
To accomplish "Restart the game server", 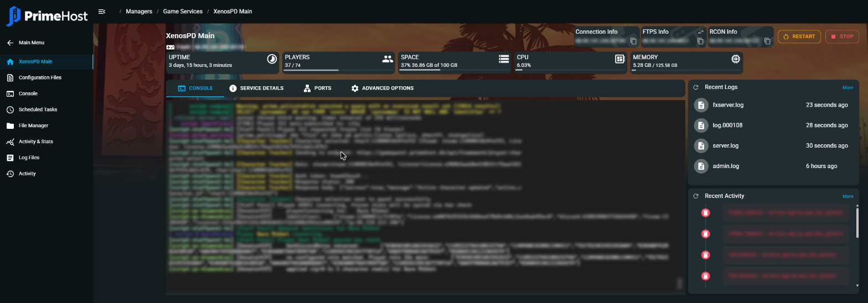I will pyautogui.click(x=799, y=36).
